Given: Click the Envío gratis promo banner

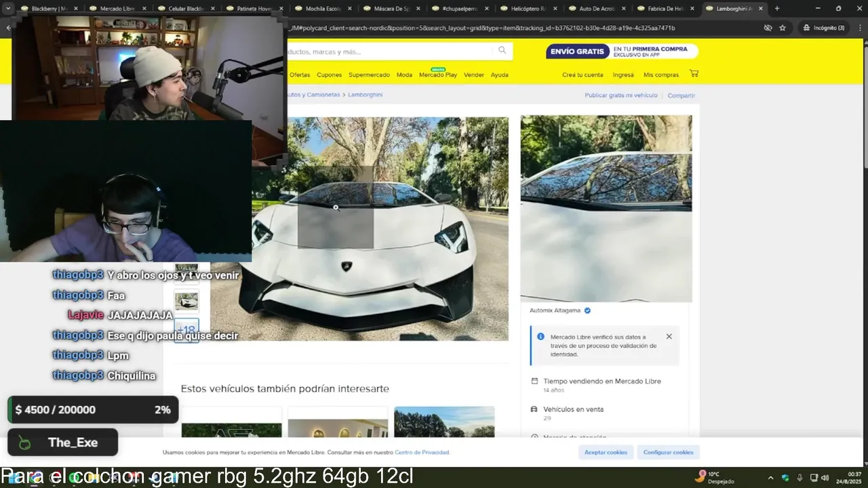Looking at the screenshot, I should [x=622, y=52].
